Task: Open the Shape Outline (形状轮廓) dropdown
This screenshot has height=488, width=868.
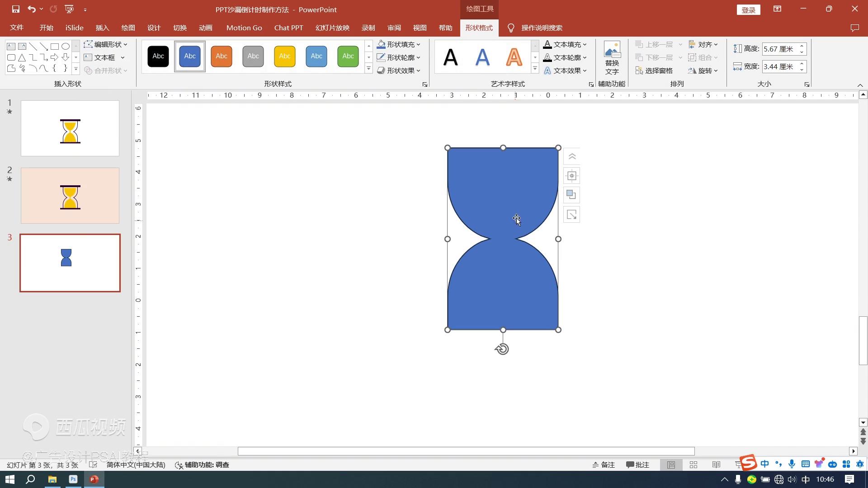Action: [x=399, y=57]
